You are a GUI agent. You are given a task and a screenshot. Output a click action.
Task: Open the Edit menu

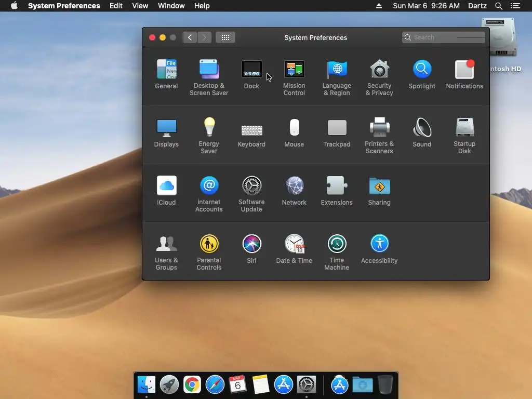coord(116,6)
